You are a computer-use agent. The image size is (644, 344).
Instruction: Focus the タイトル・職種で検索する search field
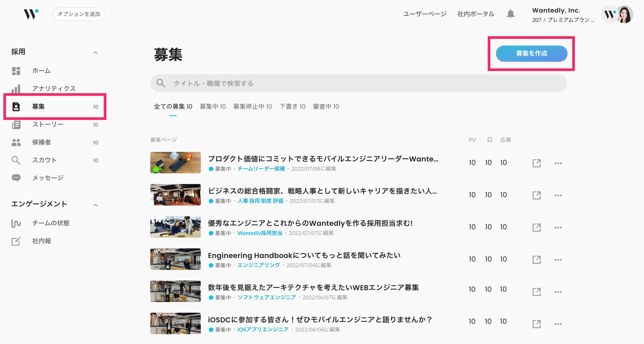tap(358, 83)
